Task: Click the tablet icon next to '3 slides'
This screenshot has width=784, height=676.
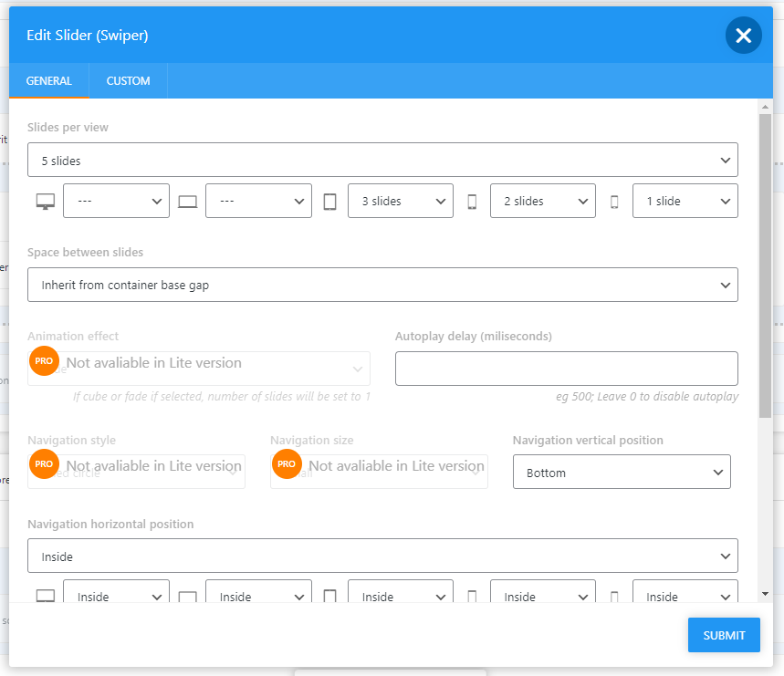Action: tap(330, 202)
